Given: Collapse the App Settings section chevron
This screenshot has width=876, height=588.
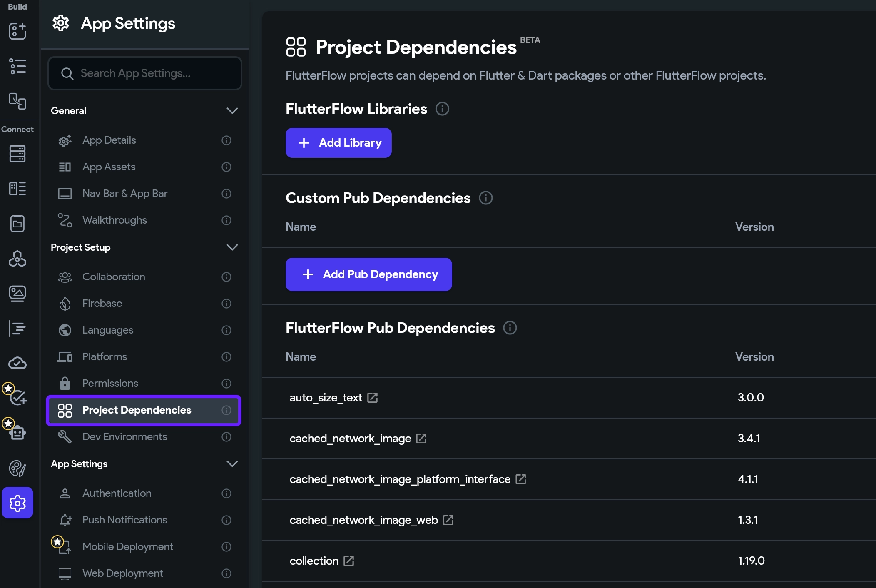Looking at the screenshot, I should tap(232, 464).
